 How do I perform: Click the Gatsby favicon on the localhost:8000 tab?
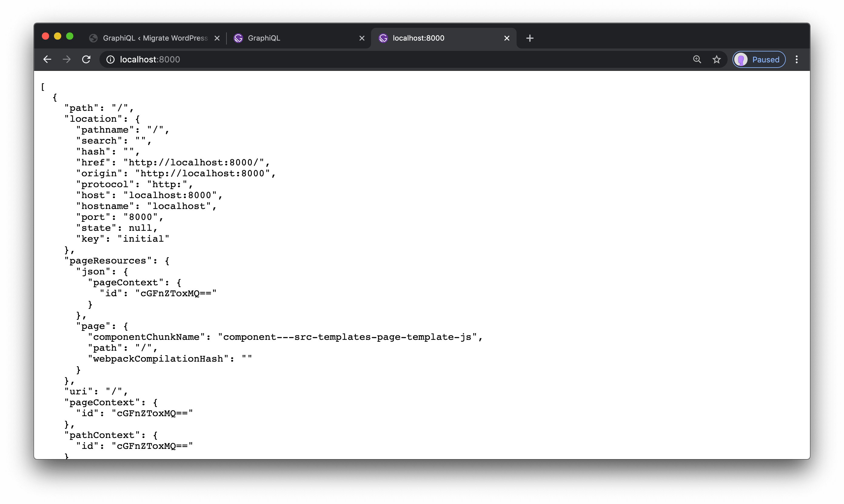click(x=383, y=38)
